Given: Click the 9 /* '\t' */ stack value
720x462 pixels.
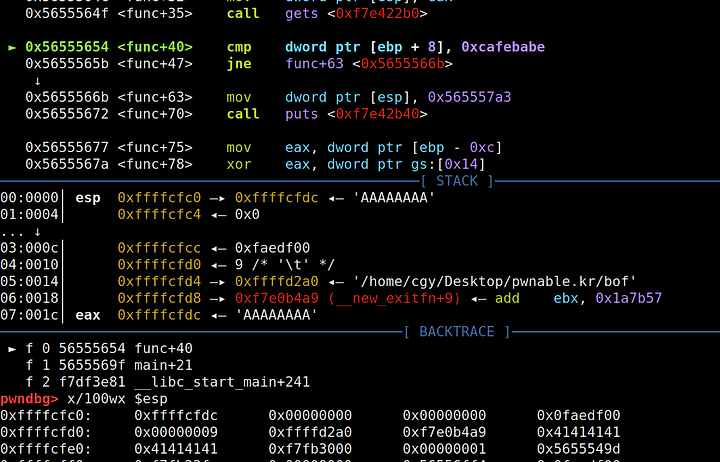Looking at the screenshot, I should tap(285, 265).
